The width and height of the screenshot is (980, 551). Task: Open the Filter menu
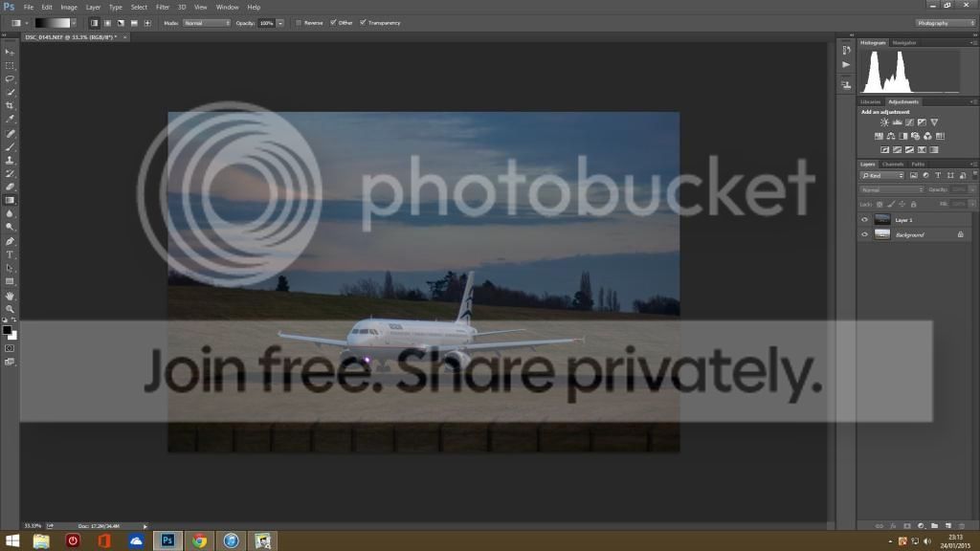coord(163,7)
